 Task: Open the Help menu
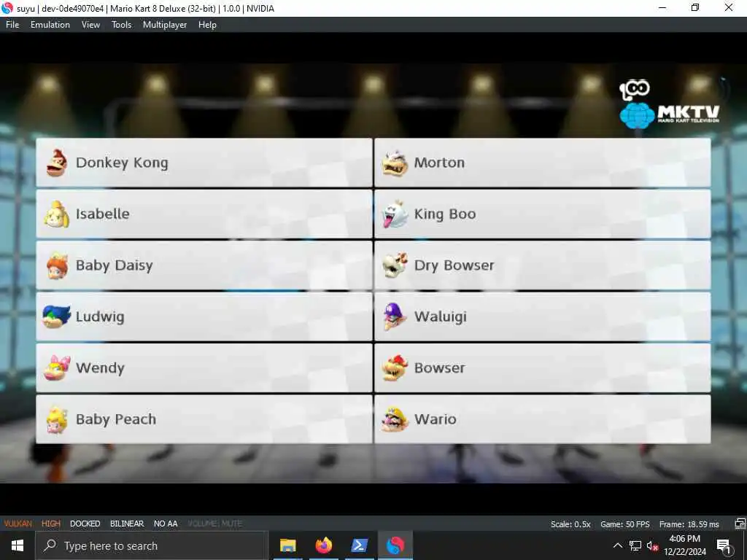point(207,25)
